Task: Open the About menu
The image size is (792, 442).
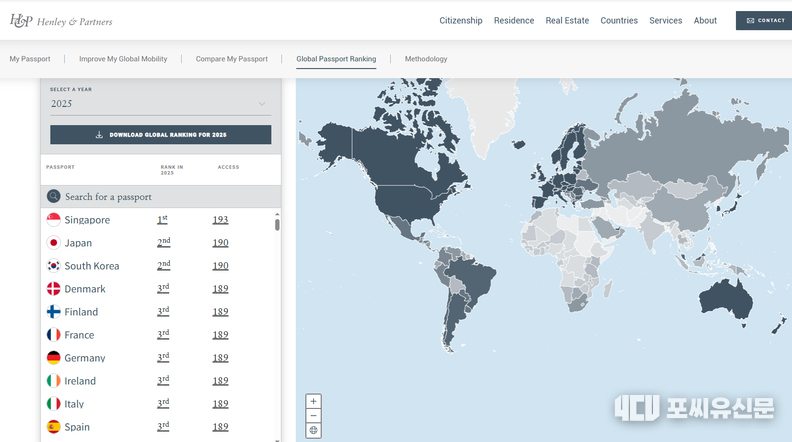Action: point(705,21)
